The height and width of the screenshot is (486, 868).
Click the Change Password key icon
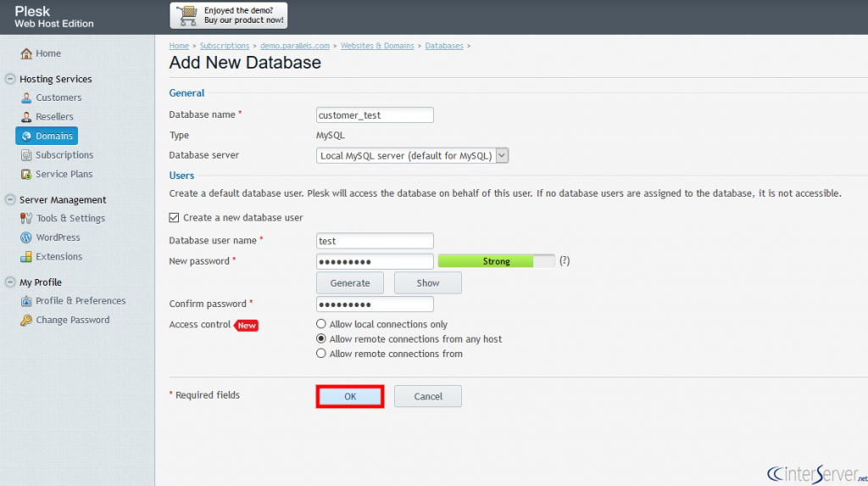(27, 321)
